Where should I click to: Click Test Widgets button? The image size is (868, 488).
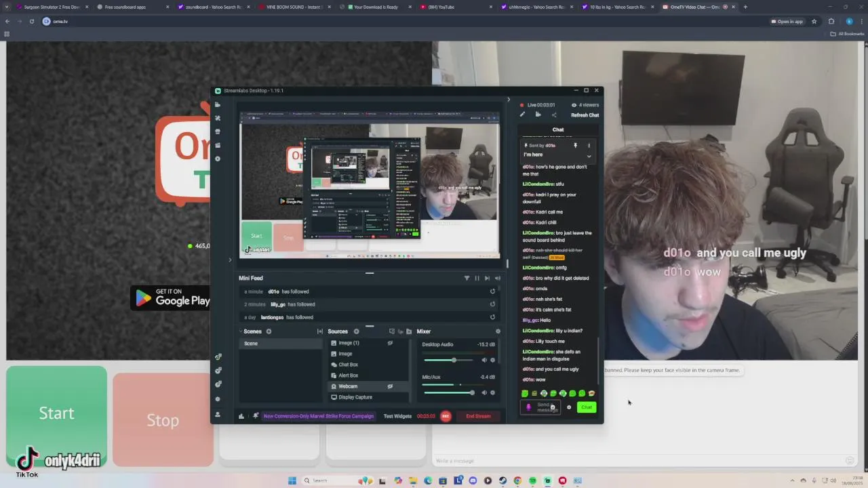(397, 416)
